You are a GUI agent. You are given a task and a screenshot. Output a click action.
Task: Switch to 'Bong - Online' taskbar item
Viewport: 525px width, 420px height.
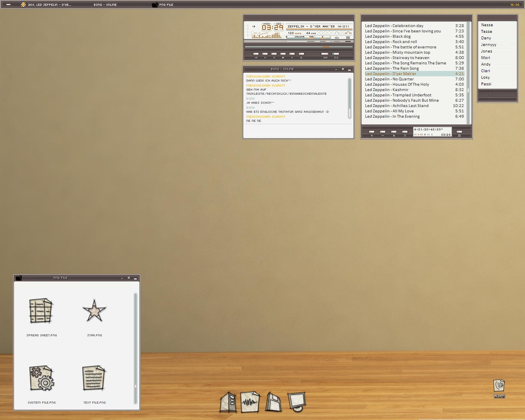(105, 5)
